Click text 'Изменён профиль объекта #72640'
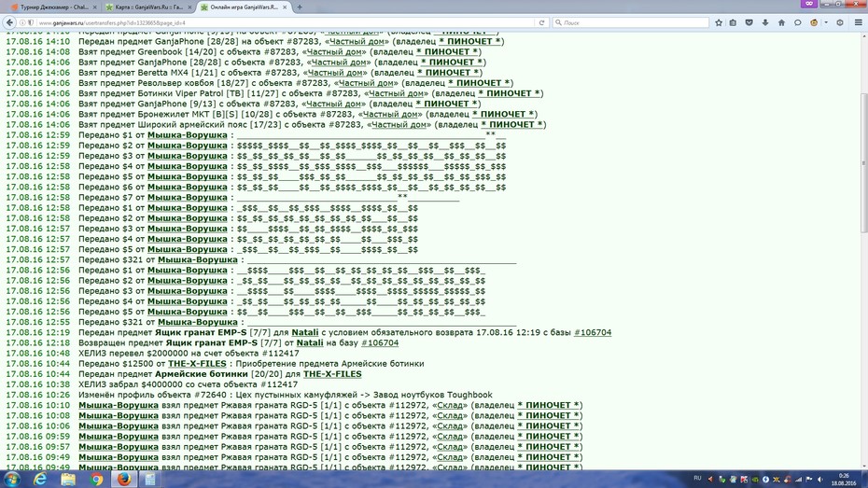 [x=152, y=395]
